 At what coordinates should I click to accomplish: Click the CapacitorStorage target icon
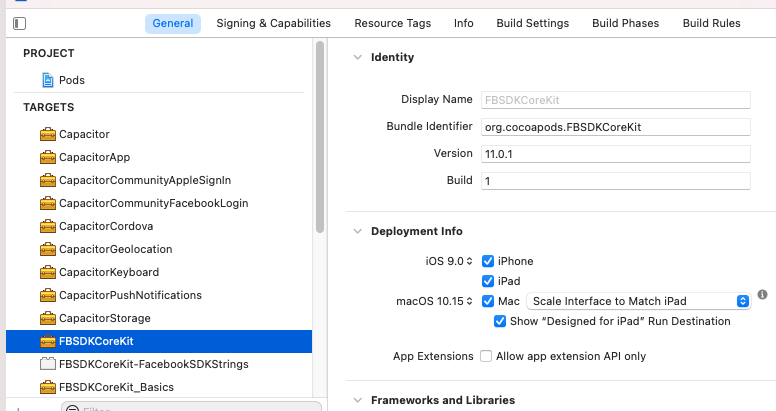tap(47, 318)
